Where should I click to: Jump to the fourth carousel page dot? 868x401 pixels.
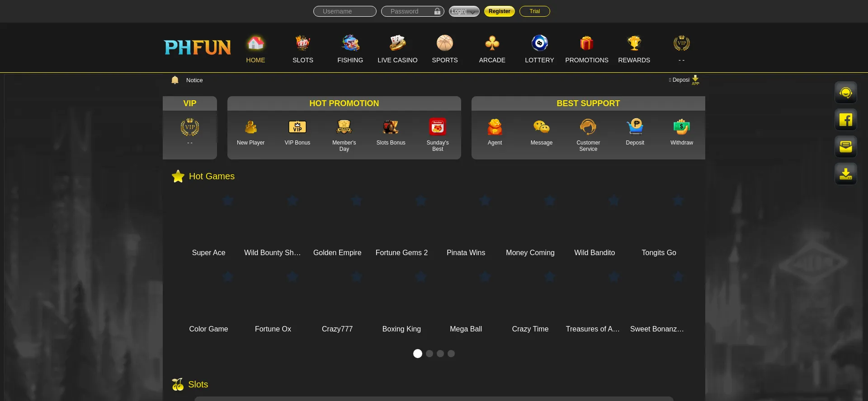[x=451, y=354]
